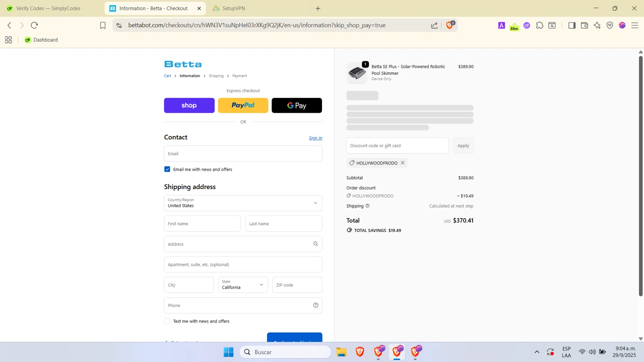Bookmark this page icon
Screen dimensions: 644x362
pos(103,25)
